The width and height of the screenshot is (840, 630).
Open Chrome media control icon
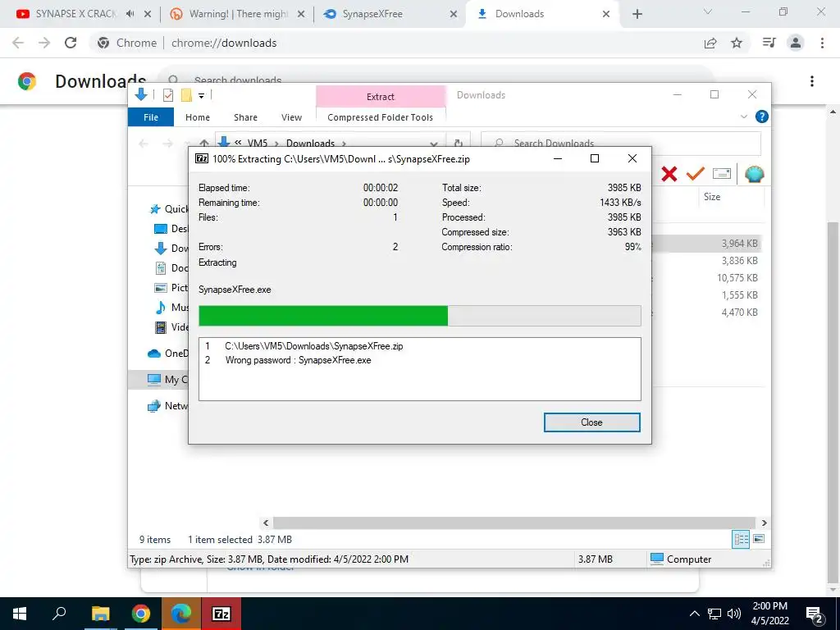(x=769, y=43)
